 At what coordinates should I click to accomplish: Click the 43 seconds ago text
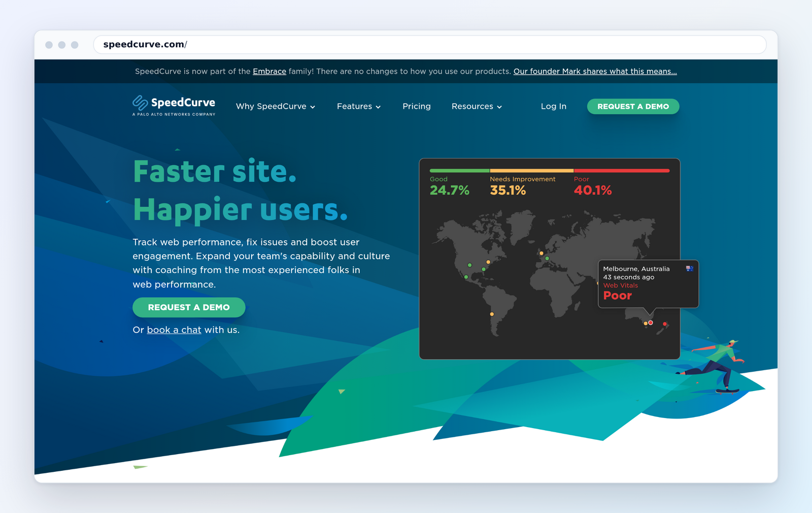629,277
